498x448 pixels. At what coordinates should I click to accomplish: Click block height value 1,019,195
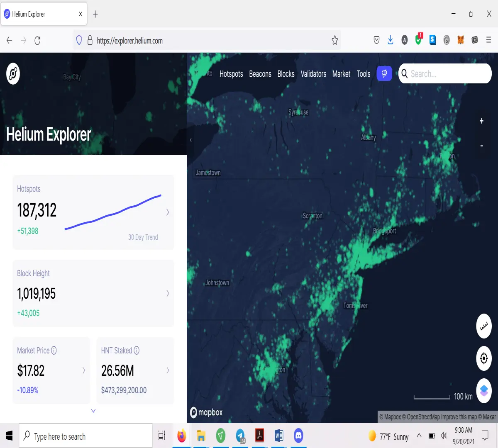[x=36, y=294]
